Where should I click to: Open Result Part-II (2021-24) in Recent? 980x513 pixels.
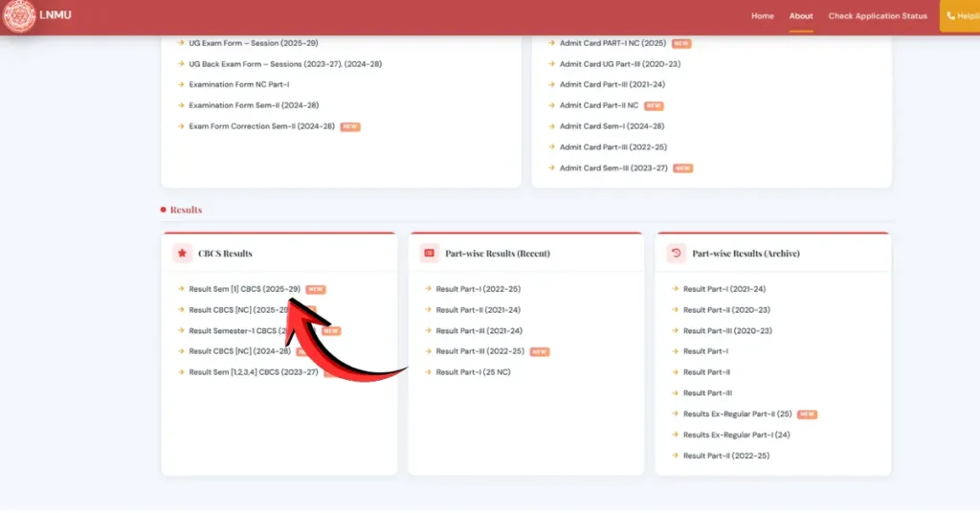(x=479, y=310)
